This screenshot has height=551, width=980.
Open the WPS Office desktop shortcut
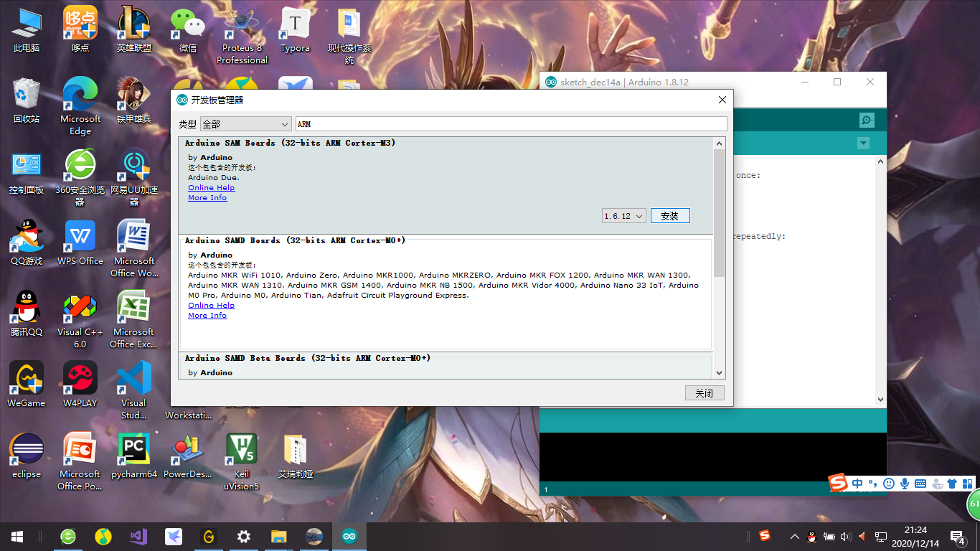click(x=80, y=243)
